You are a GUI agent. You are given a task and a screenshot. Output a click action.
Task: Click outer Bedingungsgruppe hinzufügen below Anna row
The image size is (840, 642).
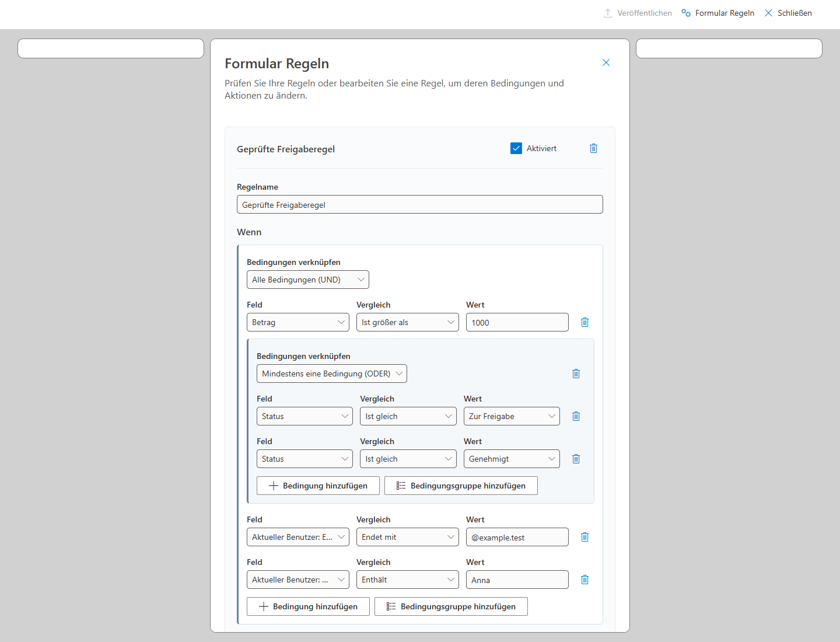point(451,606)
